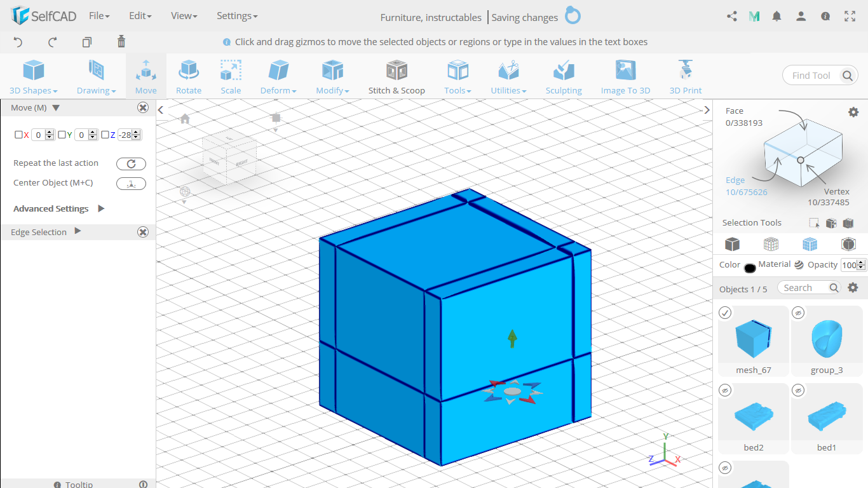This screenshot has height=488, width=868.
Task: Click the home view icon
Action: 185,118
